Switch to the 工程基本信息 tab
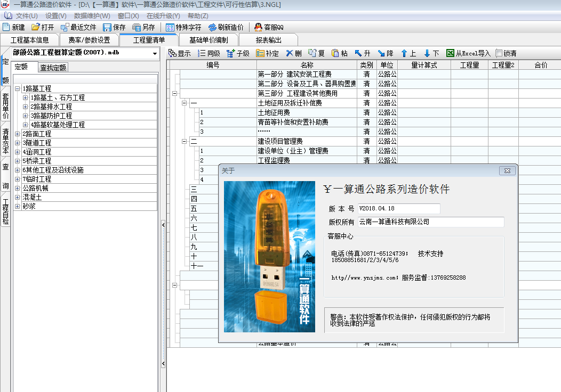Image resolution: width=561 pixels, height=392 pixels. [30, 40]
